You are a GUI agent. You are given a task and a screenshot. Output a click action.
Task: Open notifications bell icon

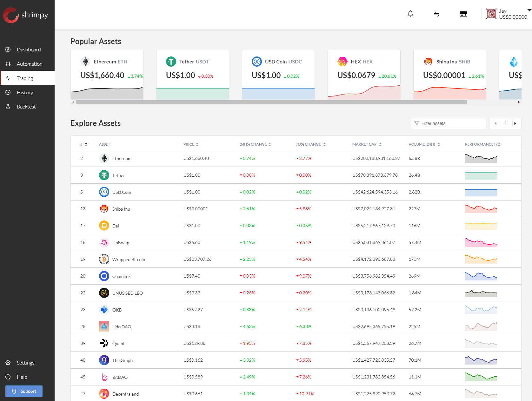[x=410, y=14]
